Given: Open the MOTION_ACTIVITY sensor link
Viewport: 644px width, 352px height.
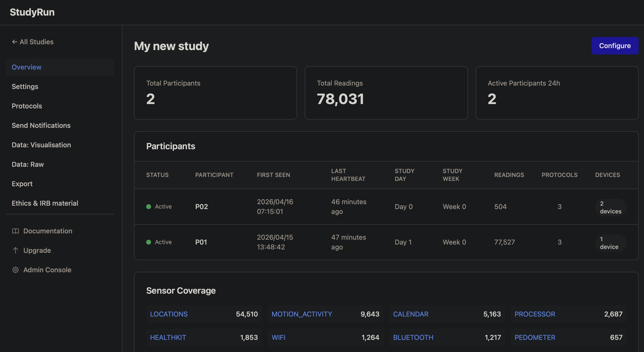Looking at the screenshot, I should click(x=302, y=314).
